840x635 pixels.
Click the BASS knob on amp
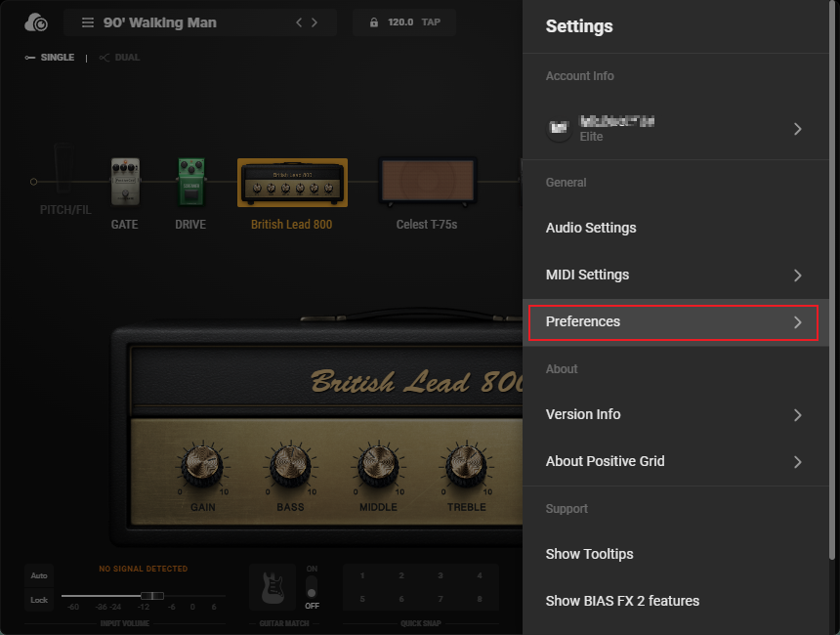(290, 465)
